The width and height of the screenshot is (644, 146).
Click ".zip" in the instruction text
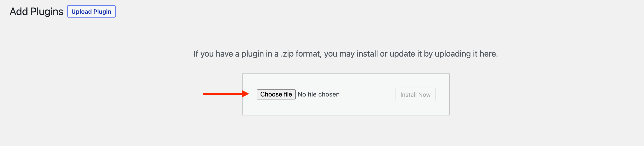(287, 54)
